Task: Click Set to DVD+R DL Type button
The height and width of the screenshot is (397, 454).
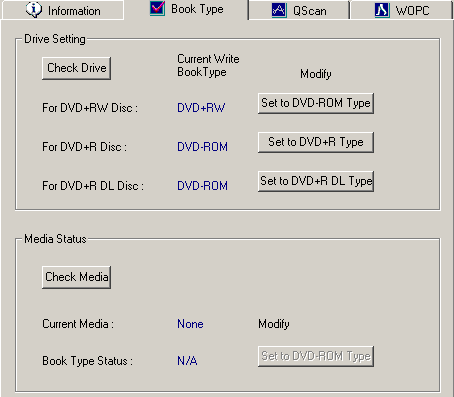Action: point(316,181)
